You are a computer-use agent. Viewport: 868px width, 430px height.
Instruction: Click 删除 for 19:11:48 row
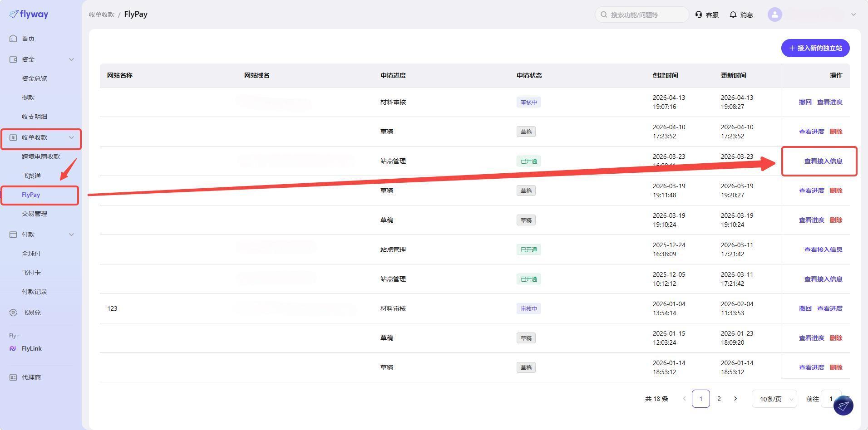pyautogui.click(x=836, y=191)
